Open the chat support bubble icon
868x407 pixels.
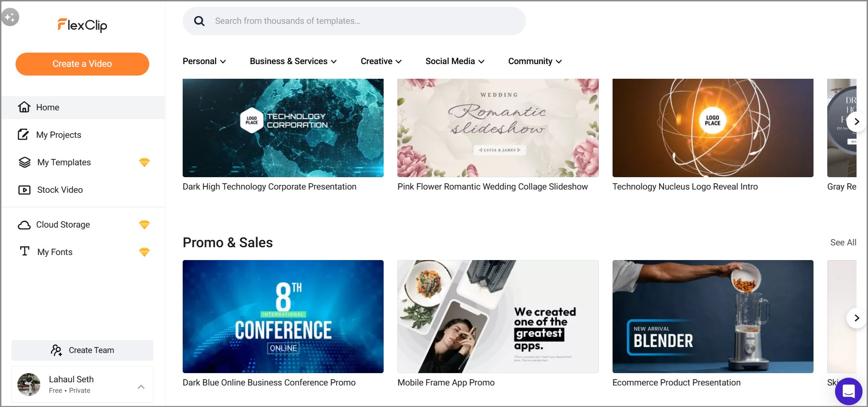coord(848,391)
